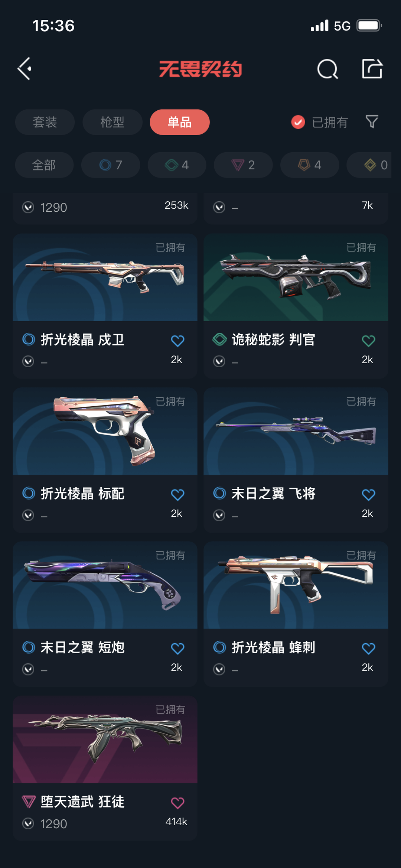
Task: Tap heart on 堕天遗武 狂徒
Action: [x=177, y=803]
